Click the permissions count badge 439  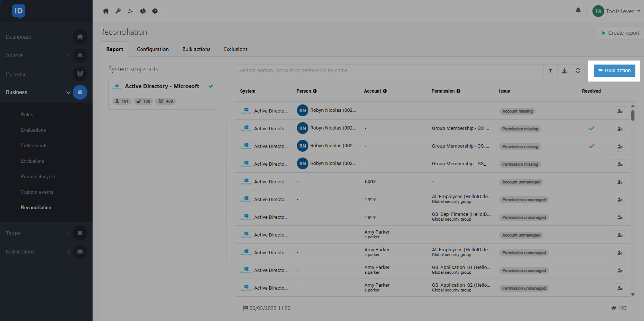pyautogui.click(x=166, y=101)
